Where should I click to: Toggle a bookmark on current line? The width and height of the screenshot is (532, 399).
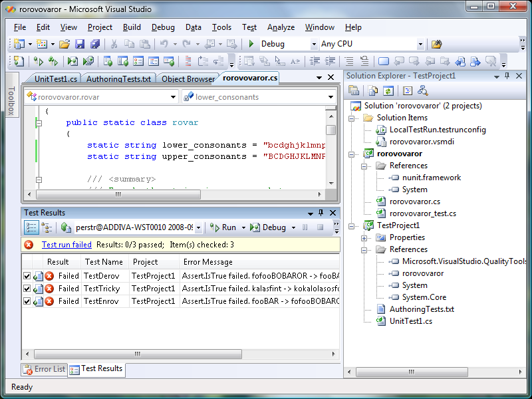pyautogui.click(x=384, y=61)
